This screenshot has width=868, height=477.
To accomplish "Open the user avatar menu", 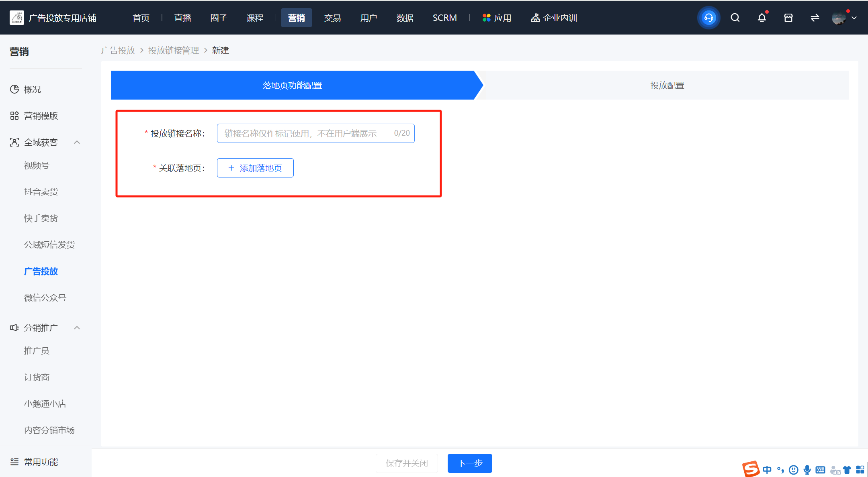I will click(839, 18).
